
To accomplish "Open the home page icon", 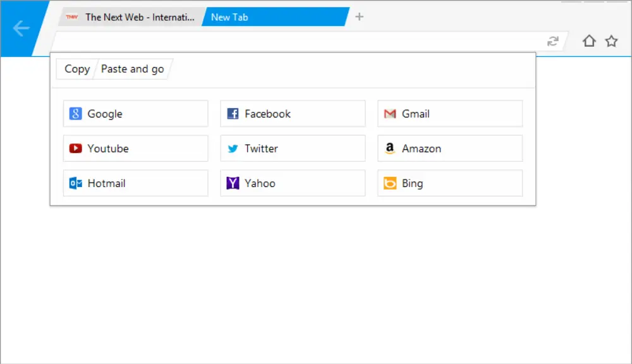I will click(589, 40).
